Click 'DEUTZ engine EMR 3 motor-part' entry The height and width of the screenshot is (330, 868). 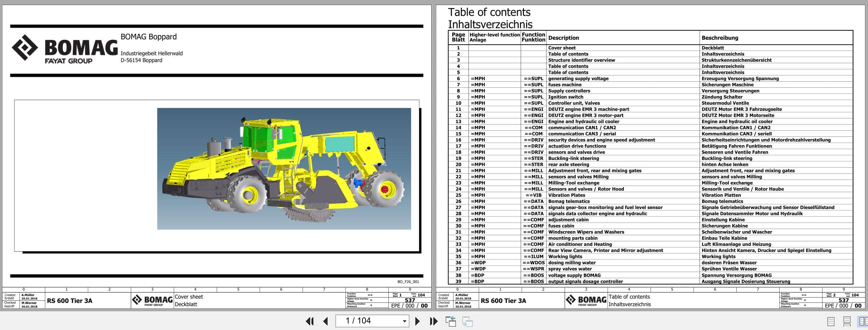click(x=586, y=115)
